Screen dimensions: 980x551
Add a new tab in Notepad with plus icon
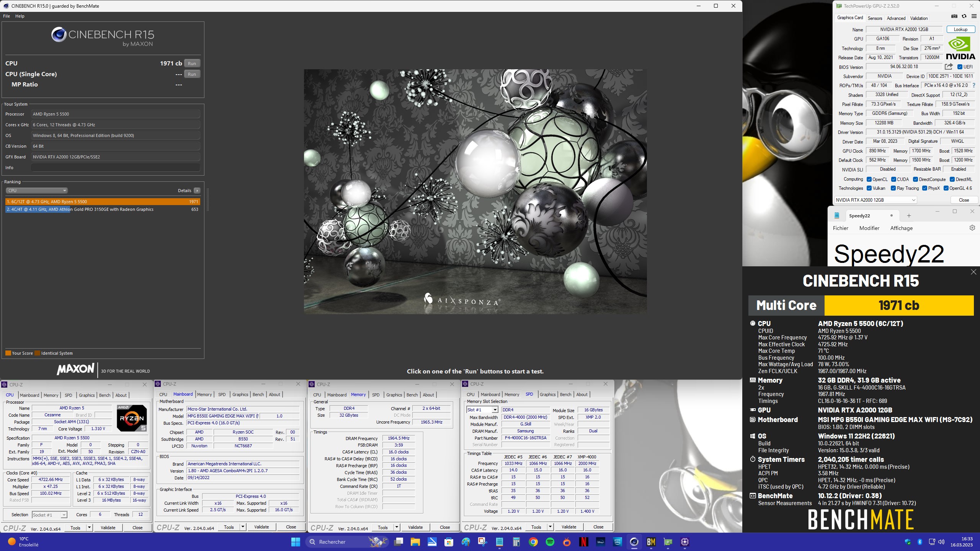909,216
